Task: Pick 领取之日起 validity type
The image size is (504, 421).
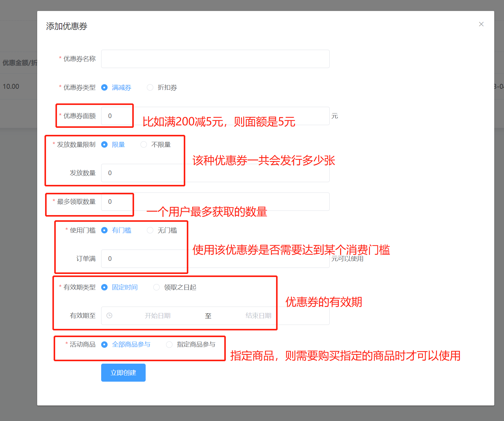Action: point(175,287)
